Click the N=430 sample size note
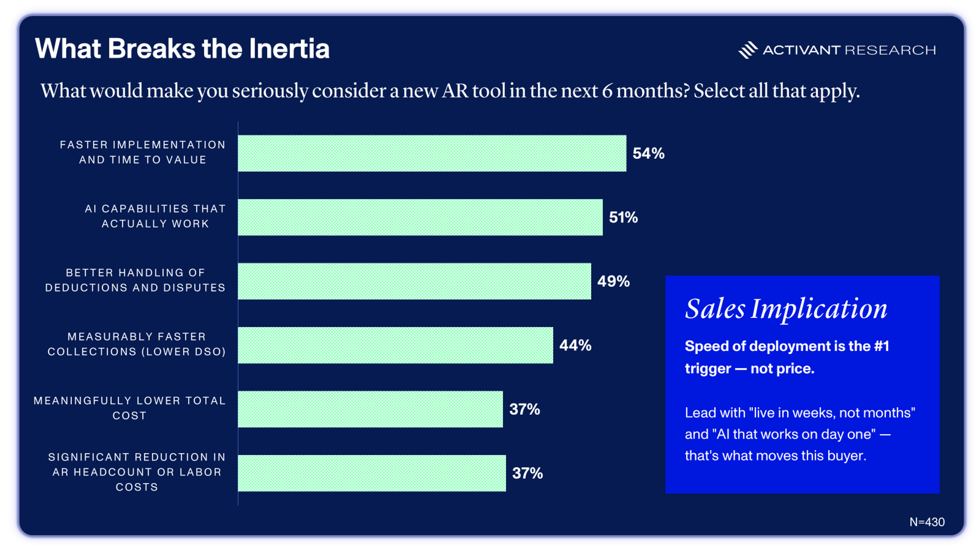The image size is (980, 551). pyautogui.click(x=927, y=522)
